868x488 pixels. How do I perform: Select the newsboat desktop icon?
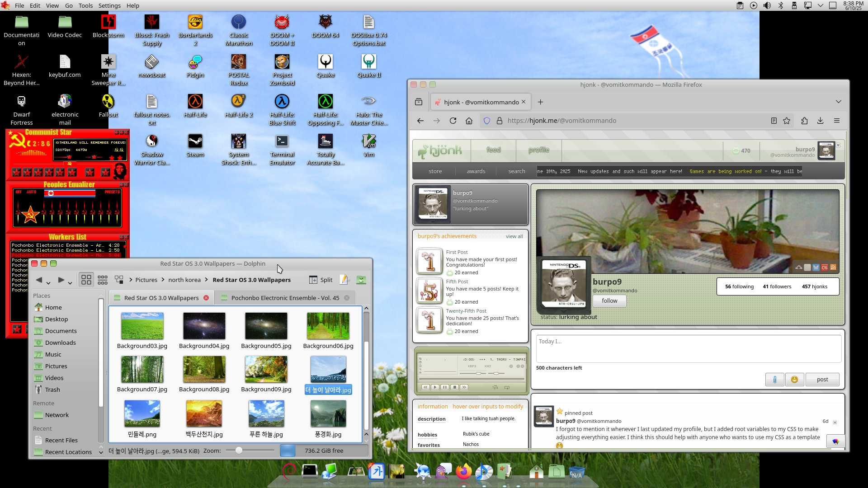(x=151, y=66)
